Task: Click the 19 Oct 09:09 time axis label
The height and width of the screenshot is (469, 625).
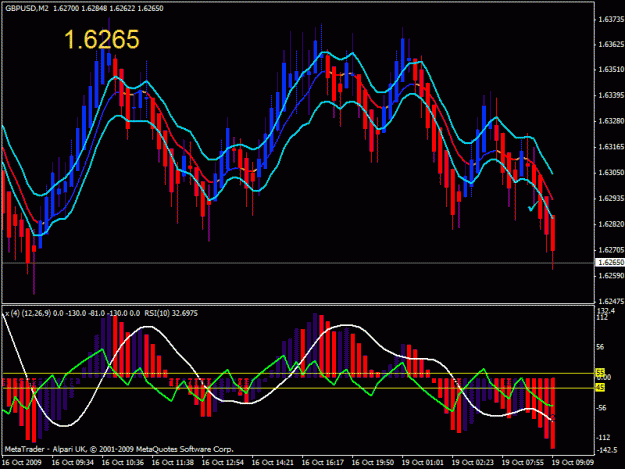Action: coord(572,462)
